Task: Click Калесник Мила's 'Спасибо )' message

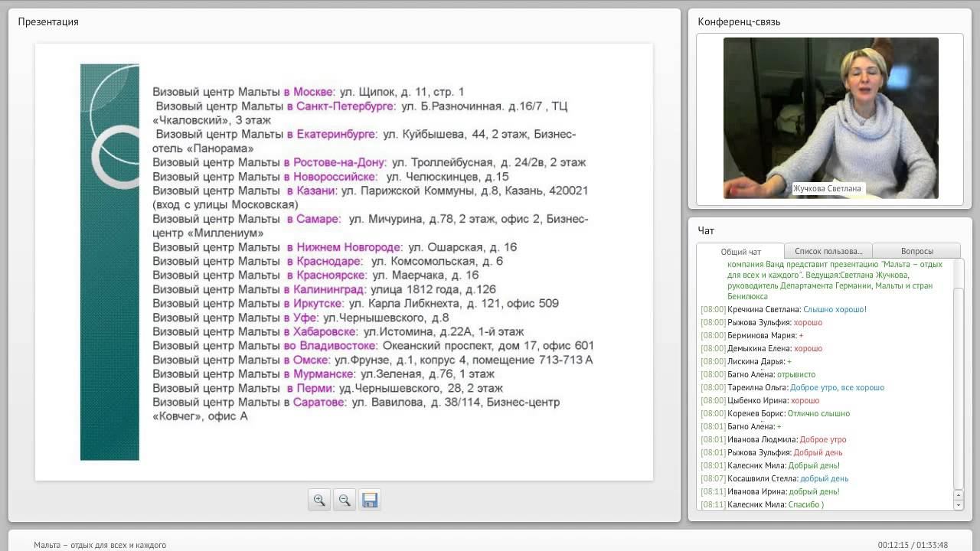Action: click(x=762, y=505)
